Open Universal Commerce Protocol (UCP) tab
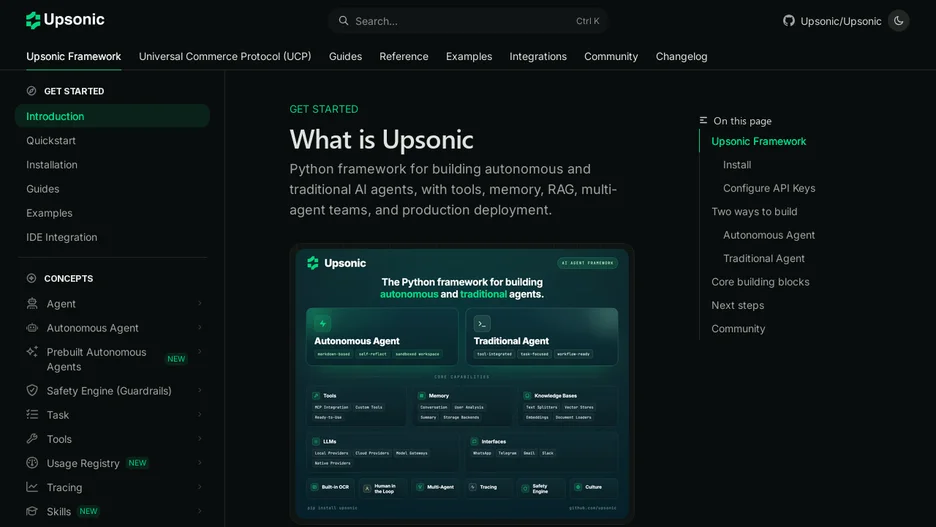This screenshot has width=936, height=527. click(225, 56)
